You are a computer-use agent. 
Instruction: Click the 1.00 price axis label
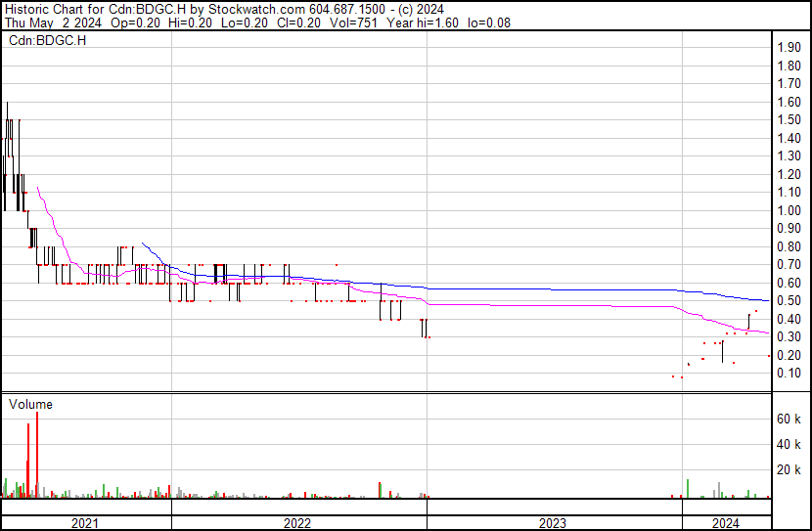(x=788, y=211)
